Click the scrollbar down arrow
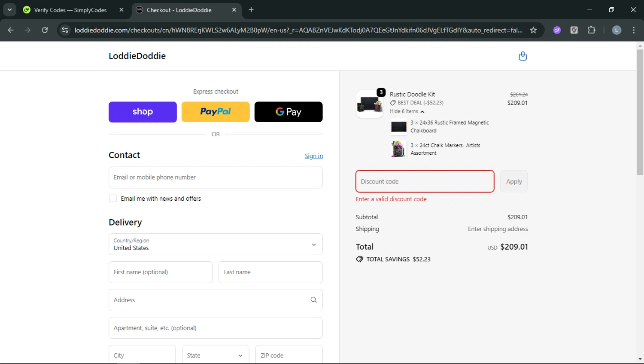 pos(640,359)
